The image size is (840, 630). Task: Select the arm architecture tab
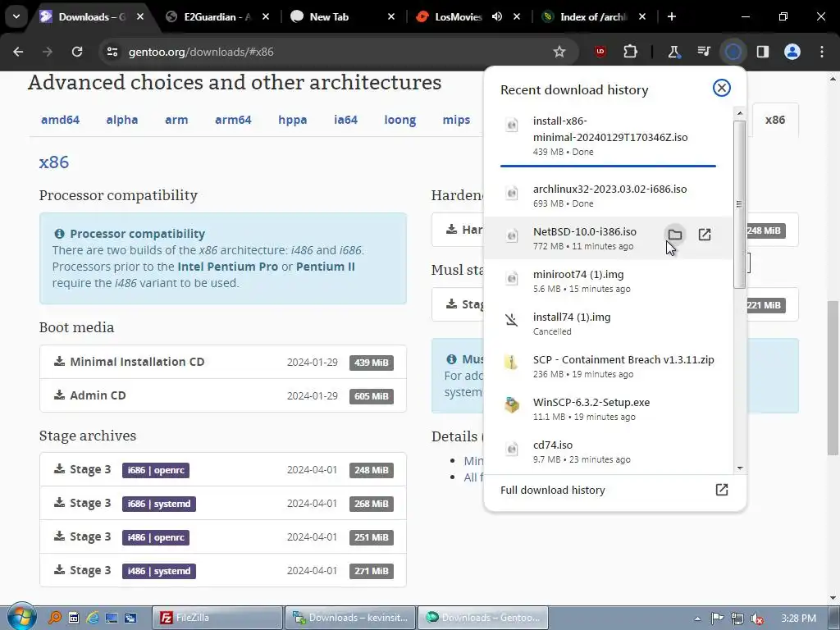(x=176, y=120)
